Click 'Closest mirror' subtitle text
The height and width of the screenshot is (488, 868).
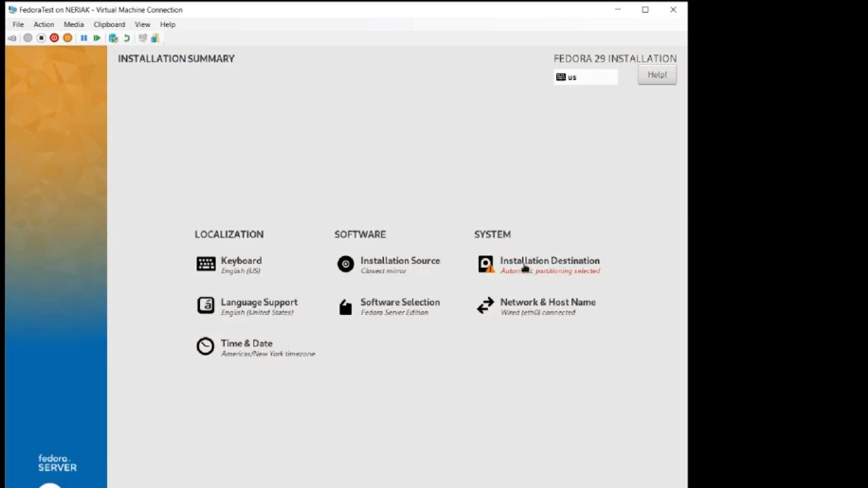(x=383, y=271)
